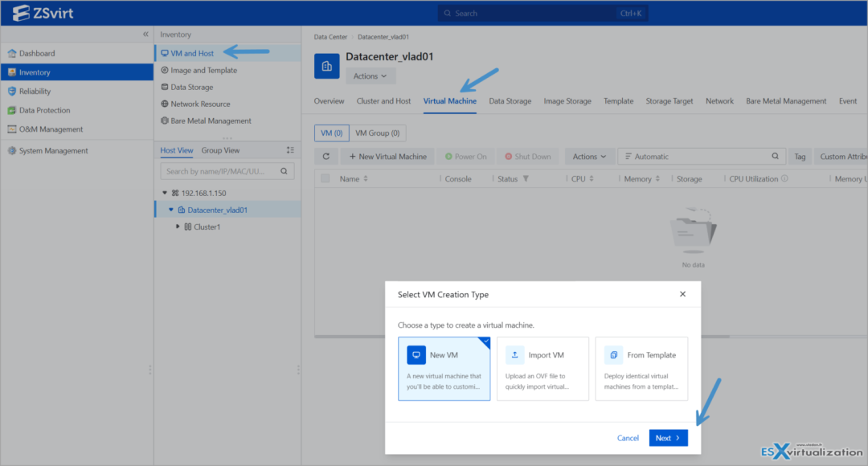Open the Template tab

point(618,101)
